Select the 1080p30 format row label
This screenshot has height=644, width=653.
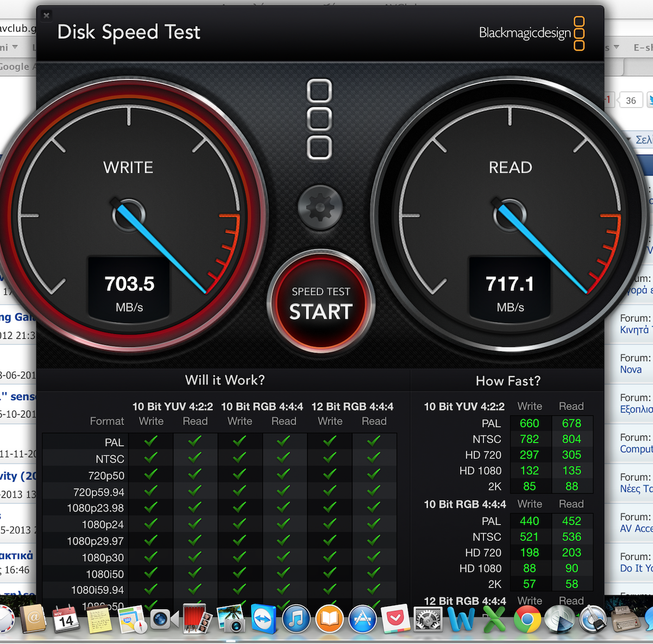[103, 558]
